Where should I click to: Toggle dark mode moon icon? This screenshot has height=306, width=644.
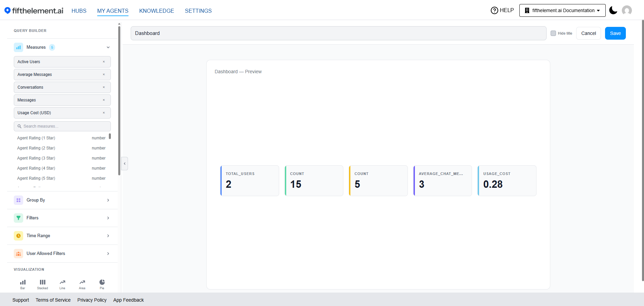613,10
